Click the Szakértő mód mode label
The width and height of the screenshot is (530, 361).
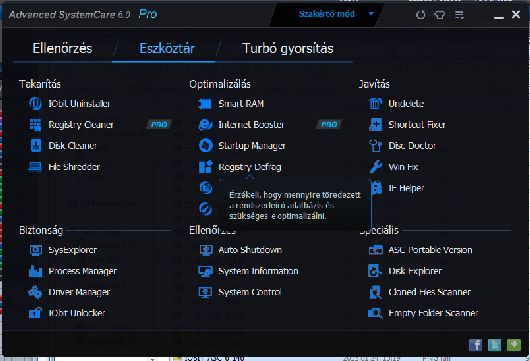(x=327, y=14)
